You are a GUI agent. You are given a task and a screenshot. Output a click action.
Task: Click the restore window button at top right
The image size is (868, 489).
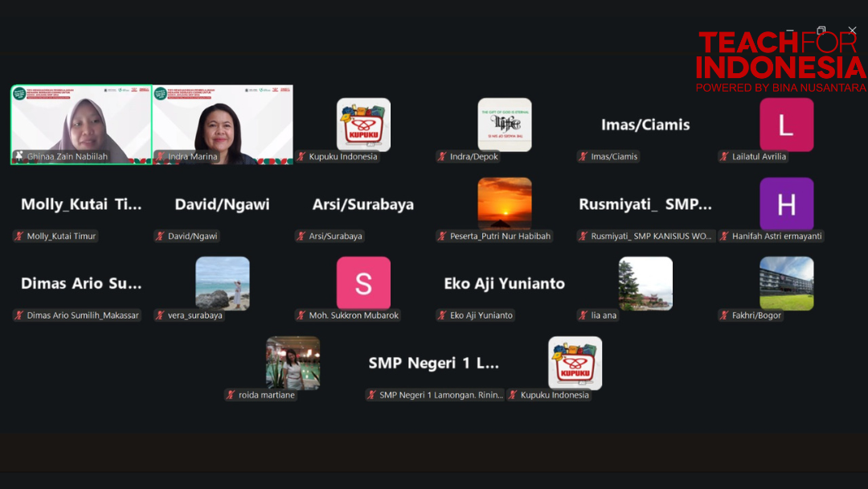(x=821, y=31)
